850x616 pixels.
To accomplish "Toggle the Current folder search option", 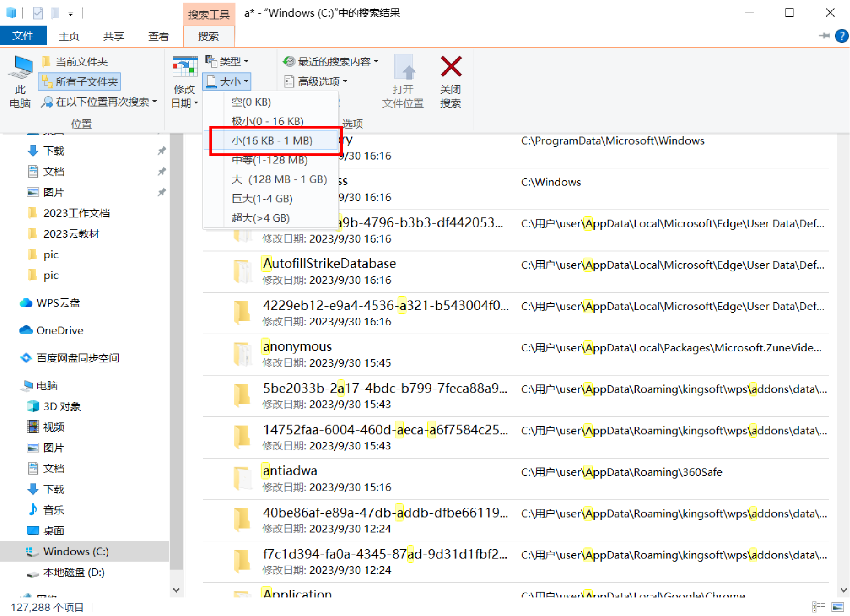I will [76, 62].
